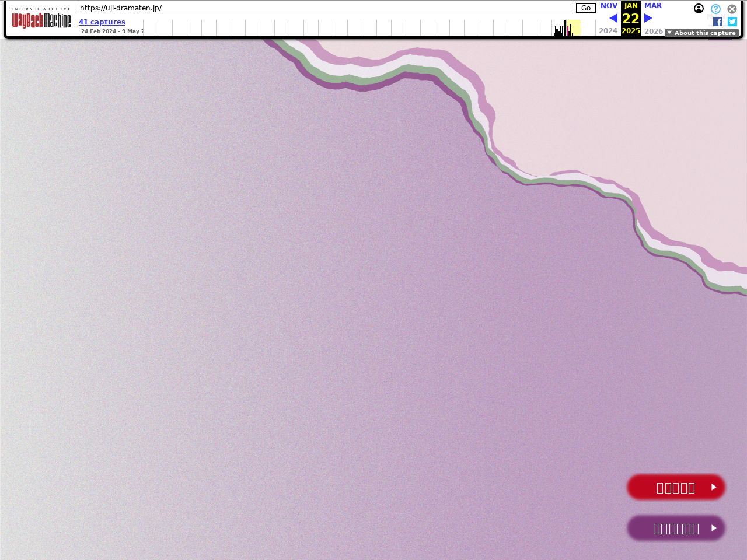The image size is (747, 560).
Task: Switch to year 2024 captures
Action: coord(608,31)
